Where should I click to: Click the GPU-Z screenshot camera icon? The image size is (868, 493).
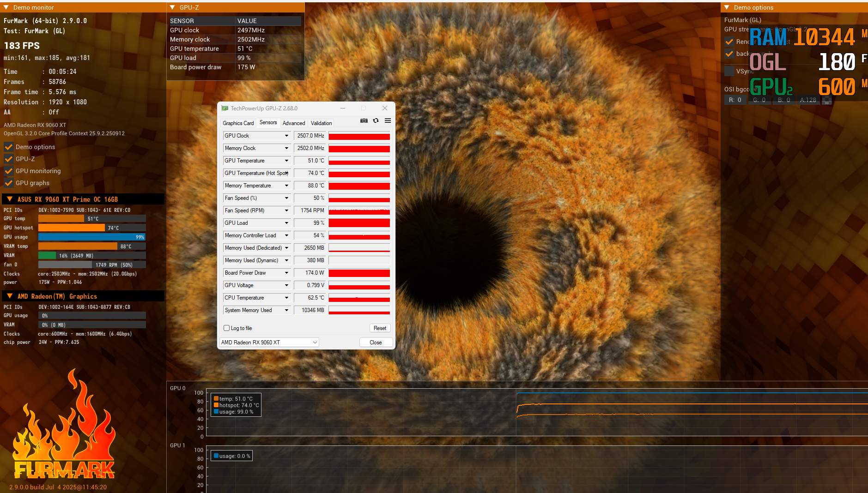point(364,120)
